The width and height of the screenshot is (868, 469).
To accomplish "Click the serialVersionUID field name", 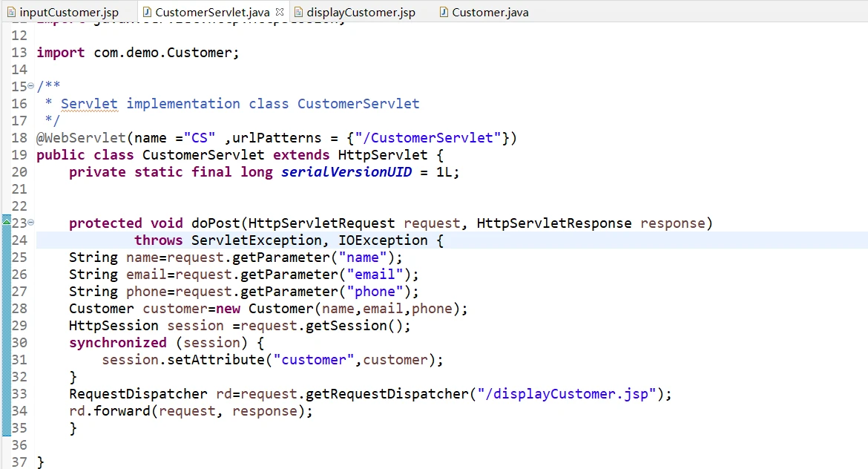I will point(346,172).
